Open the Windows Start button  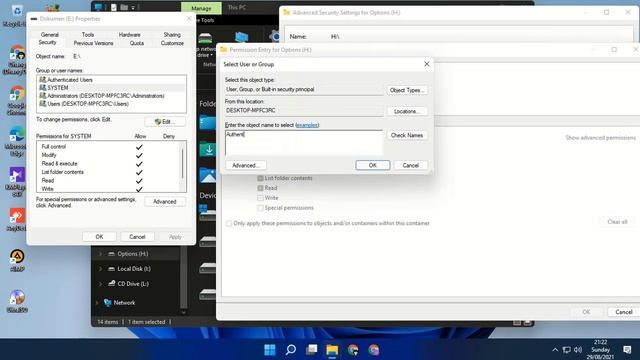[269, 350]
